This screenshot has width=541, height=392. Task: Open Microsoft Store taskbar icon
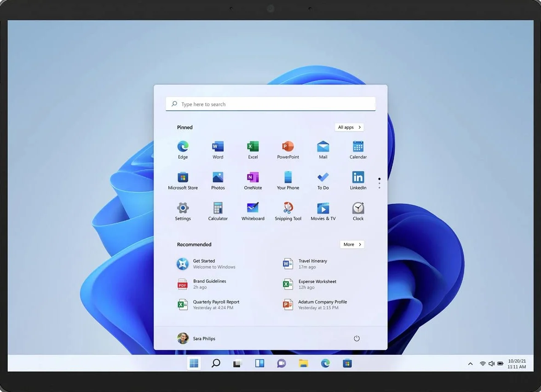click(347, 363)
